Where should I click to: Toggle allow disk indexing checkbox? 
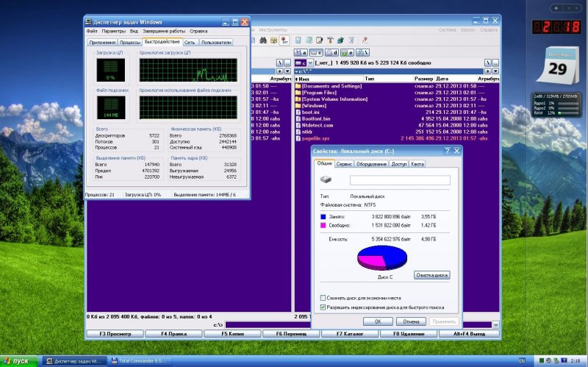point(323,307)
